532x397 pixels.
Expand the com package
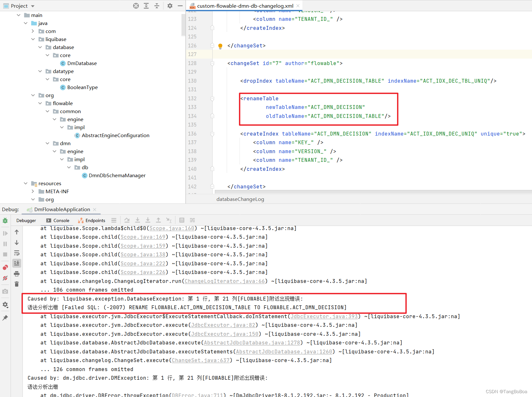click(33, 31)
